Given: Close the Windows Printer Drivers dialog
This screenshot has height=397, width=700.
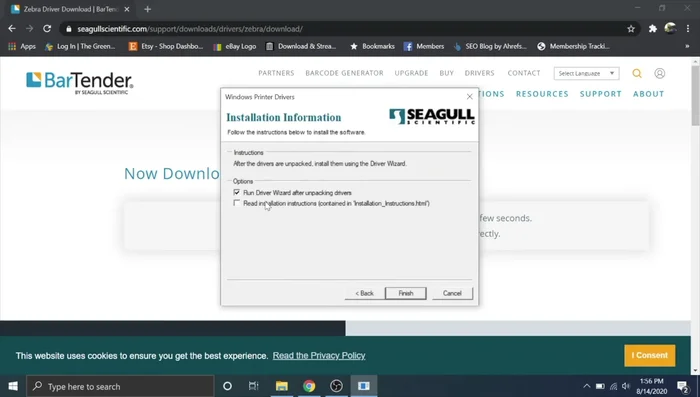Looking at the screenshot, I should pyautogui.click(x=469, y=96).
